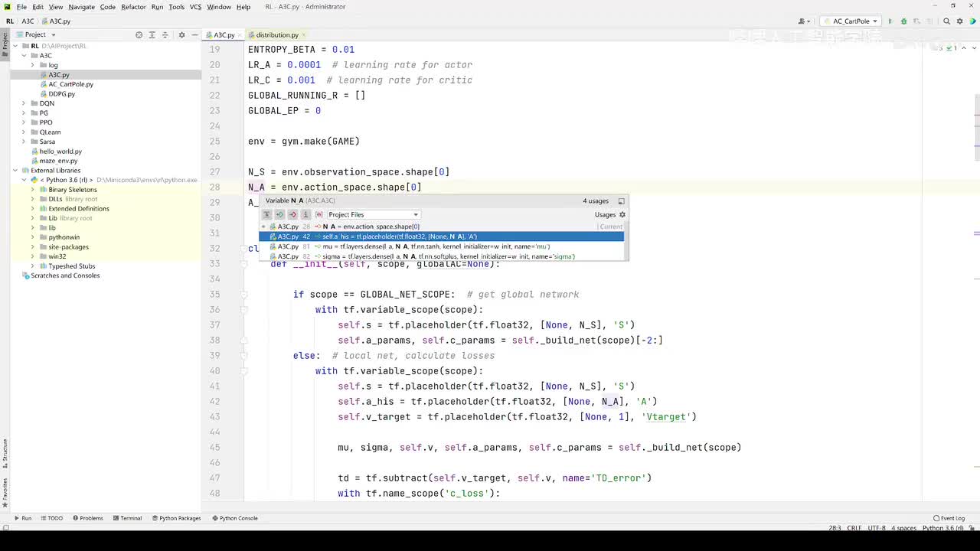This screenshot has height=551, width=980.
Task: Open the Project Files scope dropdown
Action: (x=373, y=214)
